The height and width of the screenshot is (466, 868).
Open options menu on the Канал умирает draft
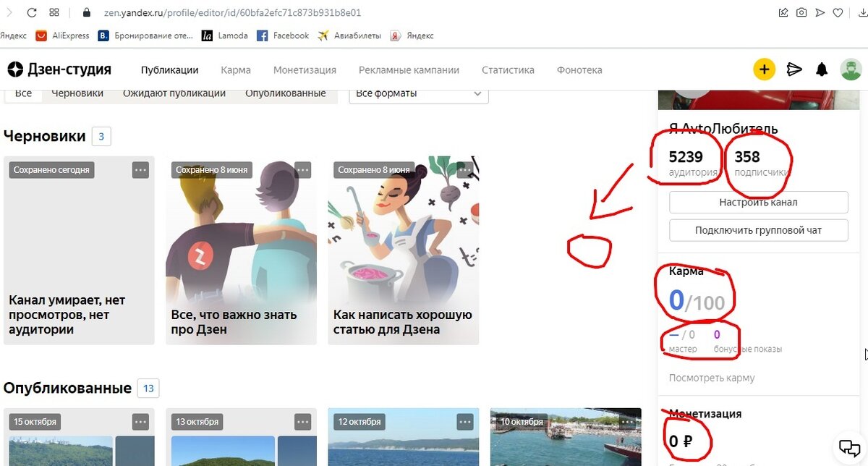click(x=140, y=169)
